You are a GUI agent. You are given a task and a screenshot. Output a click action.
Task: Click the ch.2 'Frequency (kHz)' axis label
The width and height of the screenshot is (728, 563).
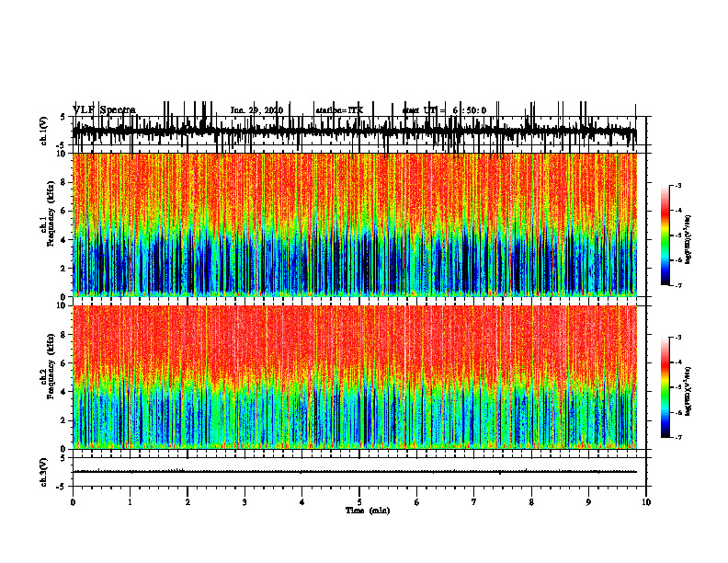click(x=51, y=365)
